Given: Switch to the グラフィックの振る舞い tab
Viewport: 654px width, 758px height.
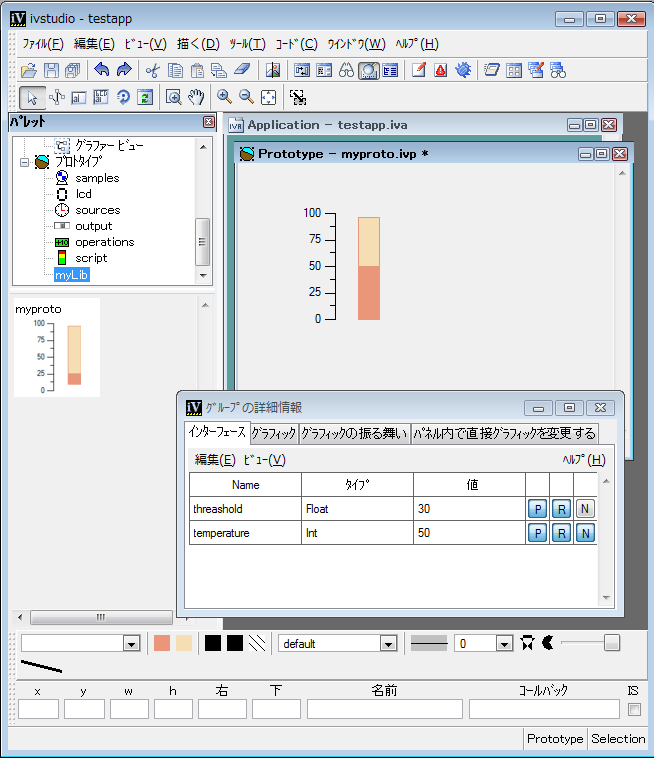Looking at the screenshot, I should (x=354, y=433).
